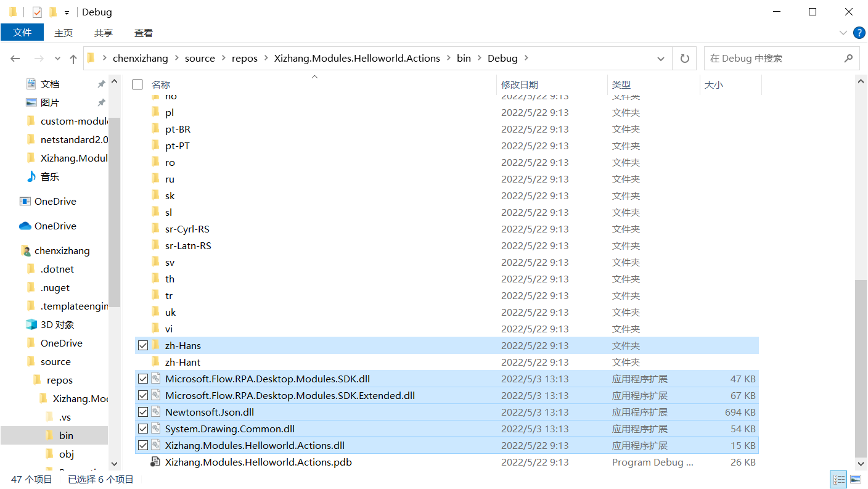Expand the ribbon chevron
Image resolution: width=868 pixels, height=489 pixels.
coord(843,33)
